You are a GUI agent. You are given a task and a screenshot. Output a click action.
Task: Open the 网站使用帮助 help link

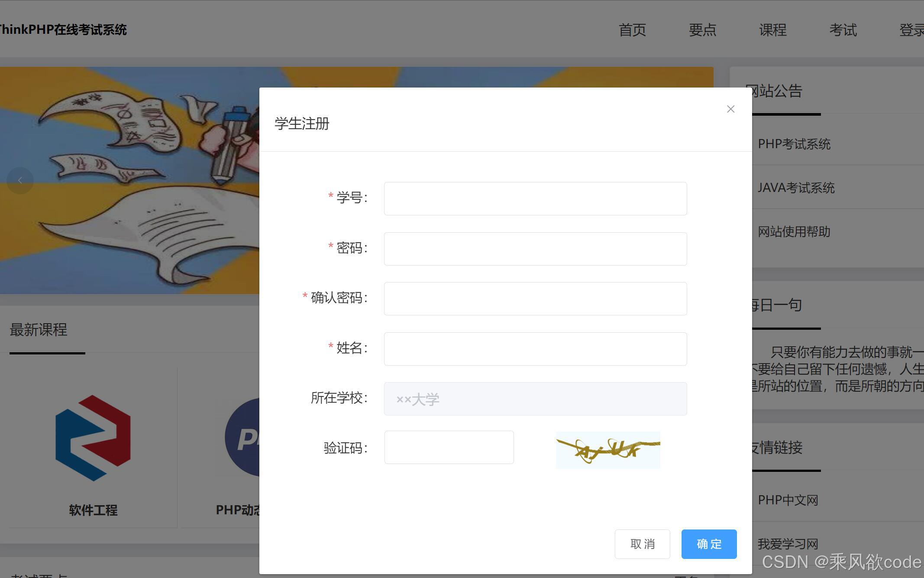pyautogui.click(x=794, y=232)
